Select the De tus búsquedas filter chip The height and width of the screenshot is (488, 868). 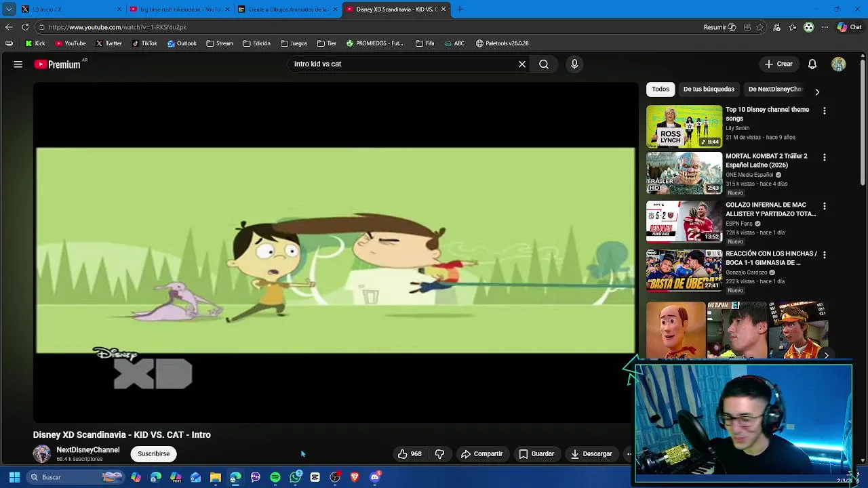click(709, 89)
